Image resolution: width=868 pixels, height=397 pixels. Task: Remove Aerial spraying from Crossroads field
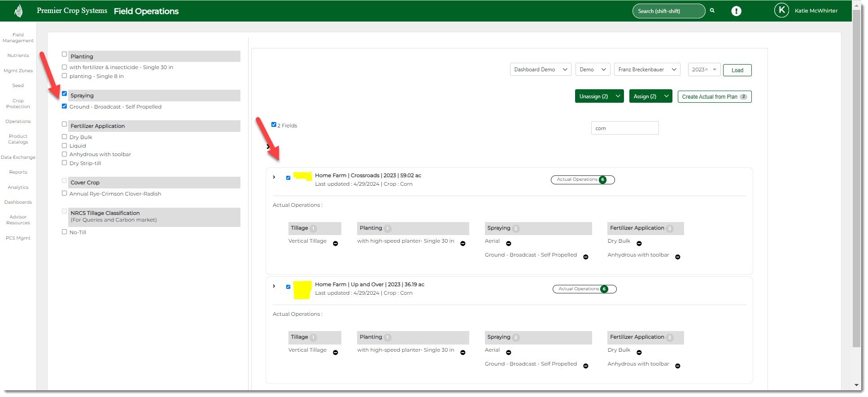(509, 244)
